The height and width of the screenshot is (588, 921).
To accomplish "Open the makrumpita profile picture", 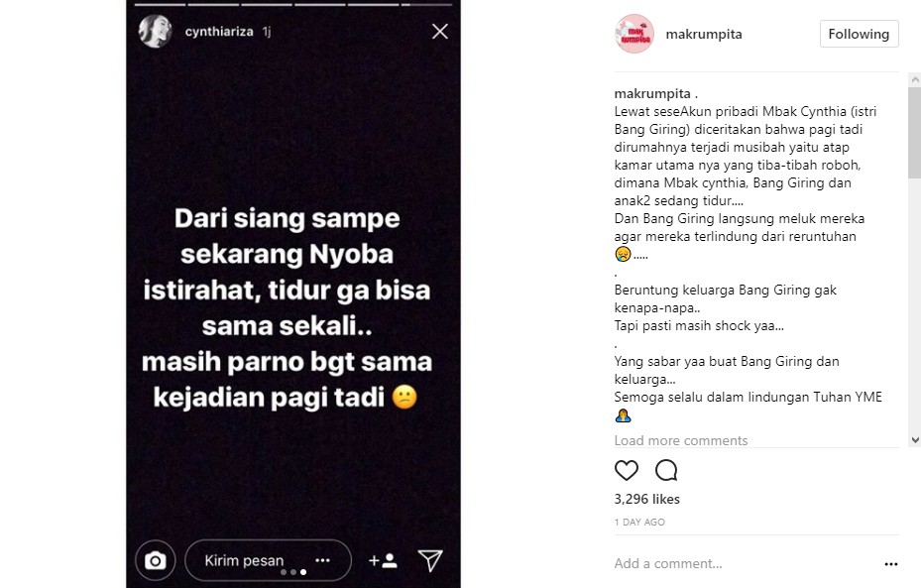I will point(634,34).
